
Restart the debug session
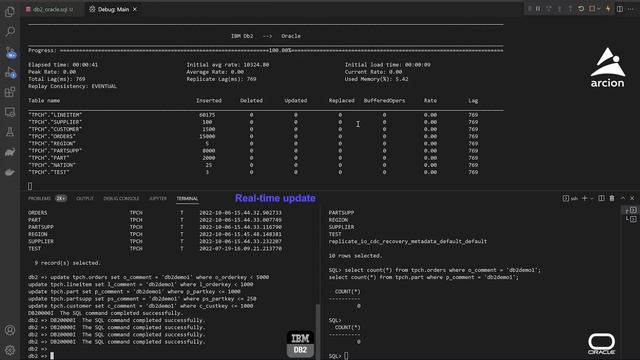(581, 9)
